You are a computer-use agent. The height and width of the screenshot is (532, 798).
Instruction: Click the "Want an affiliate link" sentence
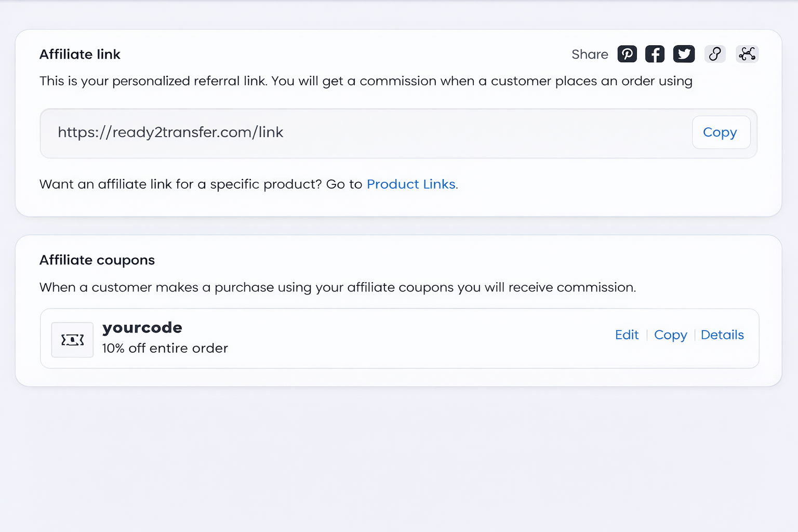coord(201,184)
